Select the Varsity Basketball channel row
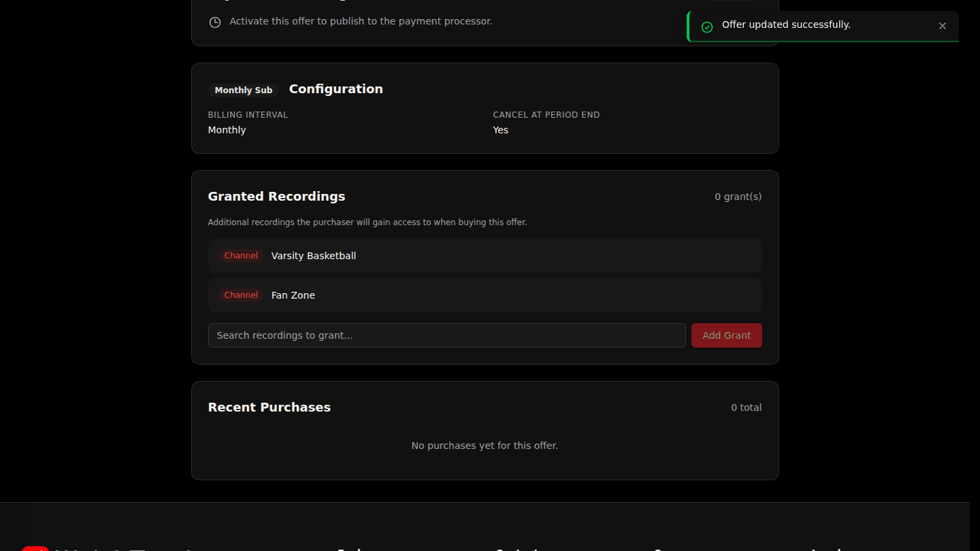Viewport: 980px width, 551px height. pos(485,256)
